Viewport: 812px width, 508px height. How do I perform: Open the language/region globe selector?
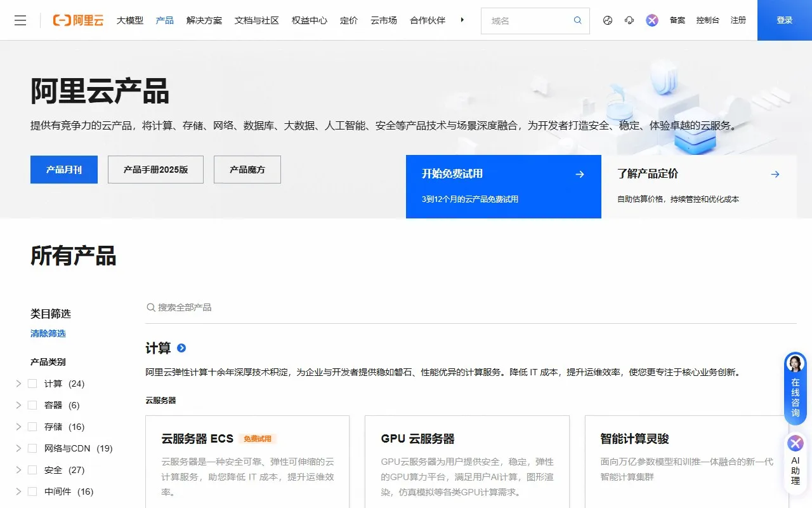tap(607, 20)
